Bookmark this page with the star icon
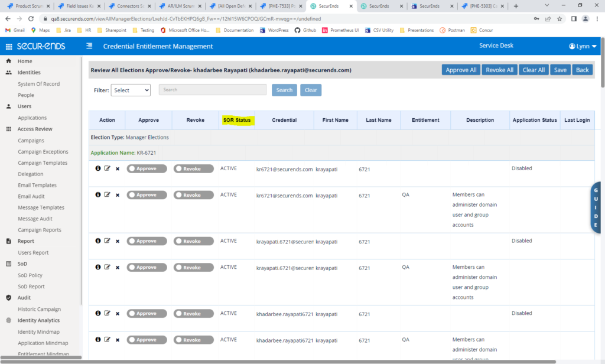Viewport: 605px width, 364px height. pos(560,18)
